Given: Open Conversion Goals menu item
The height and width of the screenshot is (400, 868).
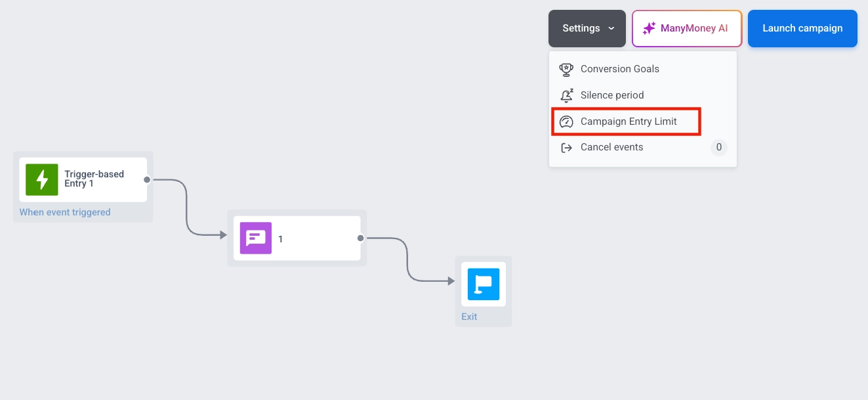Looking at the screenshot, I should (619, 69).
